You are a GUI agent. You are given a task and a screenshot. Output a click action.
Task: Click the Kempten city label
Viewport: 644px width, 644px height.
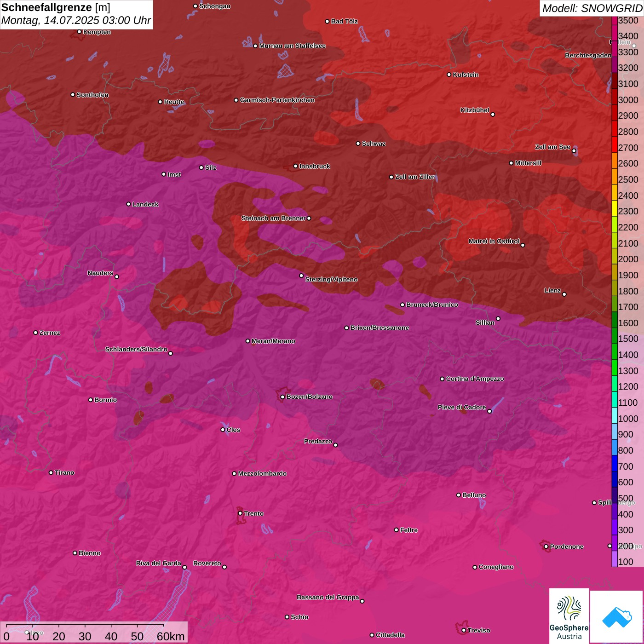point(97,32)
